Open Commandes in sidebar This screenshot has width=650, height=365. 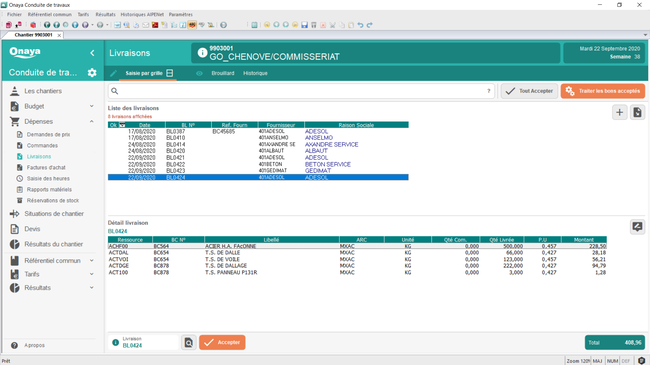pyautogui.click(x=42, y=146)
